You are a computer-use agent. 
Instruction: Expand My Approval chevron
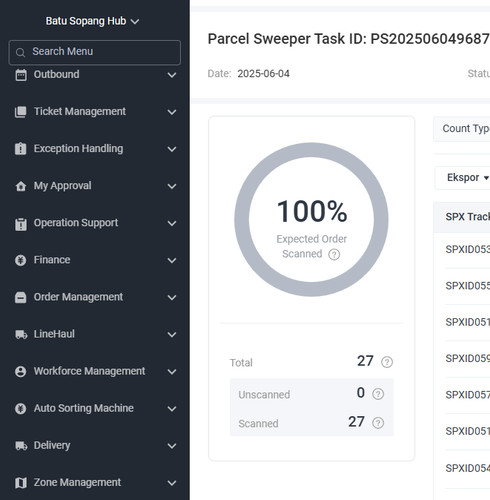(x=172, y=186)
